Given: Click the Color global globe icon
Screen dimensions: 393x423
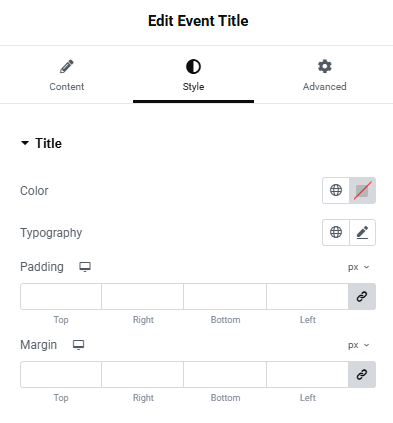Looking at the screenshot, I should (336, 190).
